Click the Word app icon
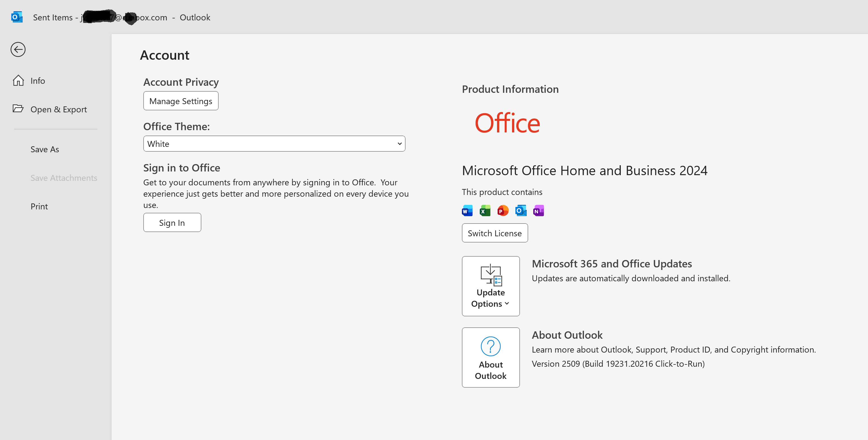The image size is (868, 440). point(467,211)
